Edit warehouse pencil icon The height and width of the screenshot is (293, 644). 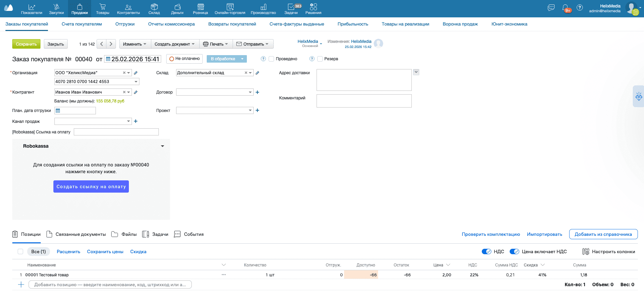(x=257, y=73)
